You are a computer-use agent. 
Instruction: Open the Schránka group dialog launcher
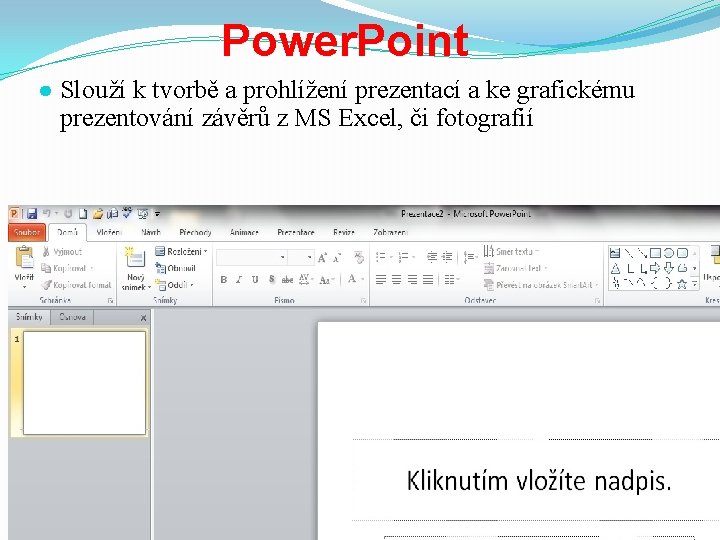[x=110, y=301]
